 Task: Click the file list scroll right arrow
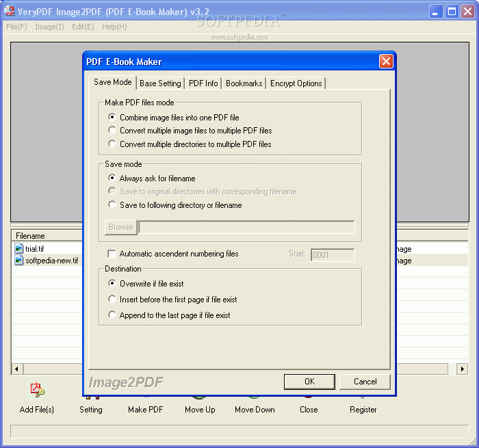462,369
